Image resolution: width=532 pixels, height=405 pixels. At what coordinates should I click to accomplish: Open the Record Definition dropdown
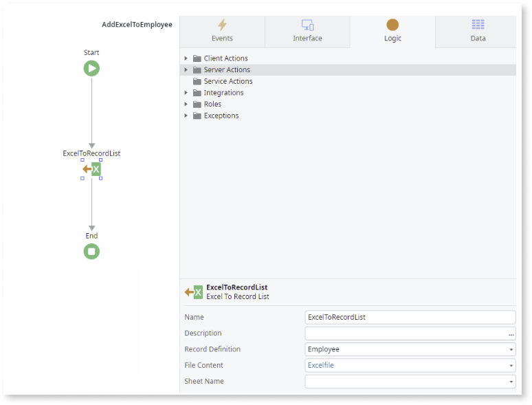pos(511,349)
